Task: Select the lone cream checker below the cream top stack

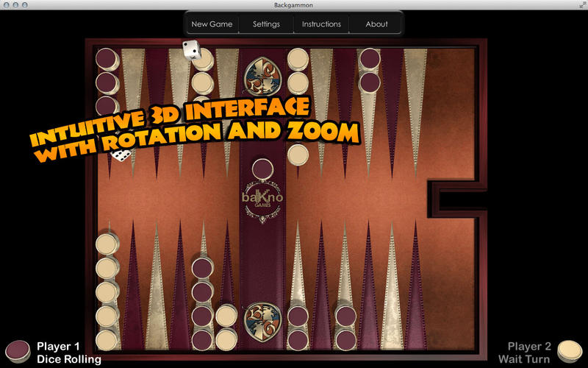Action: click(x=298, y=155)
